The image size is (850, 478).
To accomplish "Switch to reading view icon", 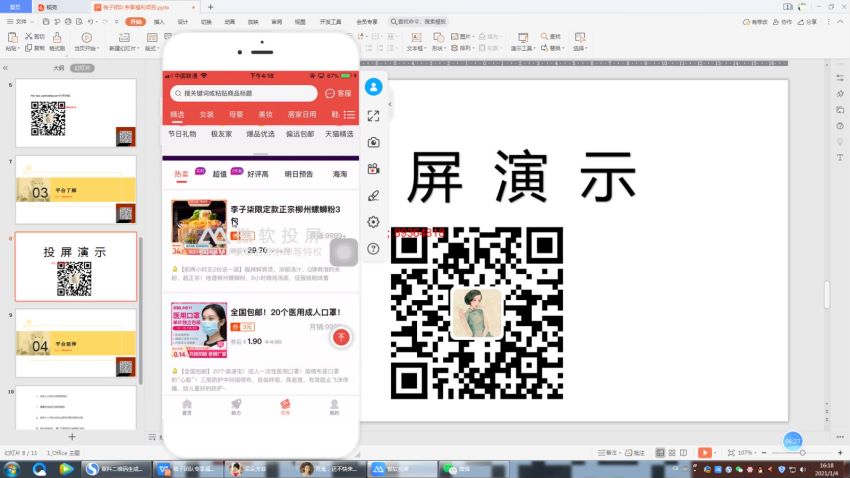I will (684, 453).
